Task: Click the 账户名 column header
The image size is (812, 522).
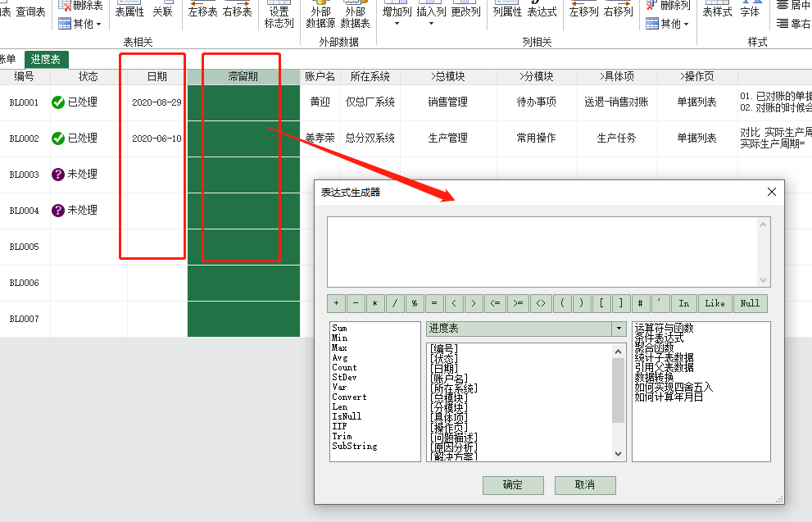Action: [320, 77]
